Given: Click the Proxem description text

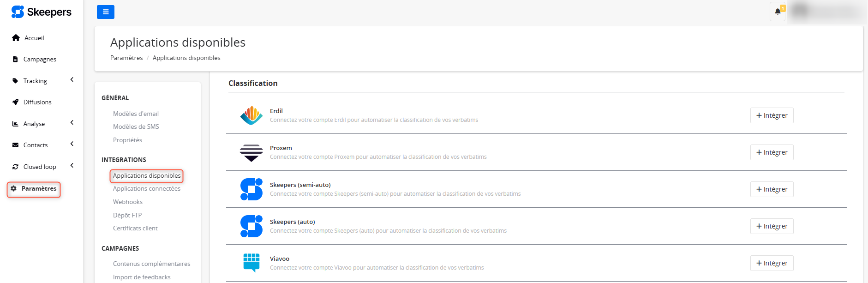Looking at the screenshot, I should point(378,157).
